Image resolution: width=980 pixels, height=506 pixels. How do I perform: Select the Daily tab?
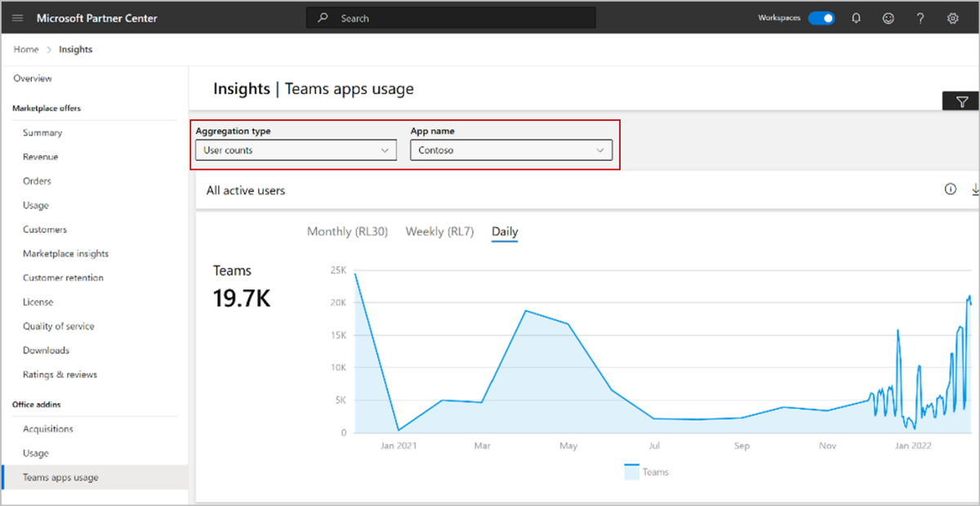[x=505, y=232]
